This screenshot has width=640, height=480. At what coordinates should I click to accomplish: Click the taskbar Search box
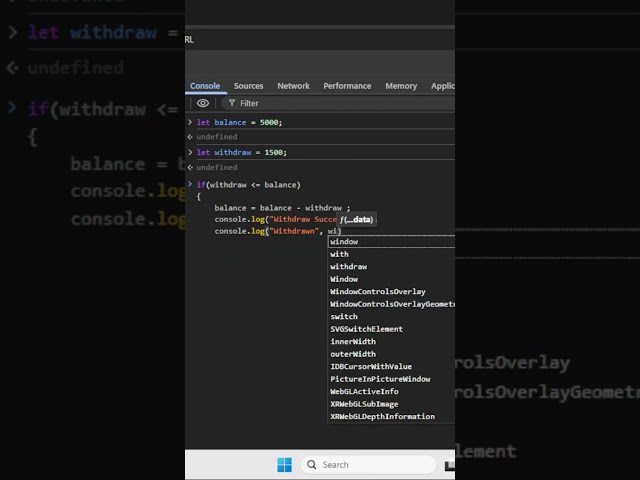click(x=369, y=464)
